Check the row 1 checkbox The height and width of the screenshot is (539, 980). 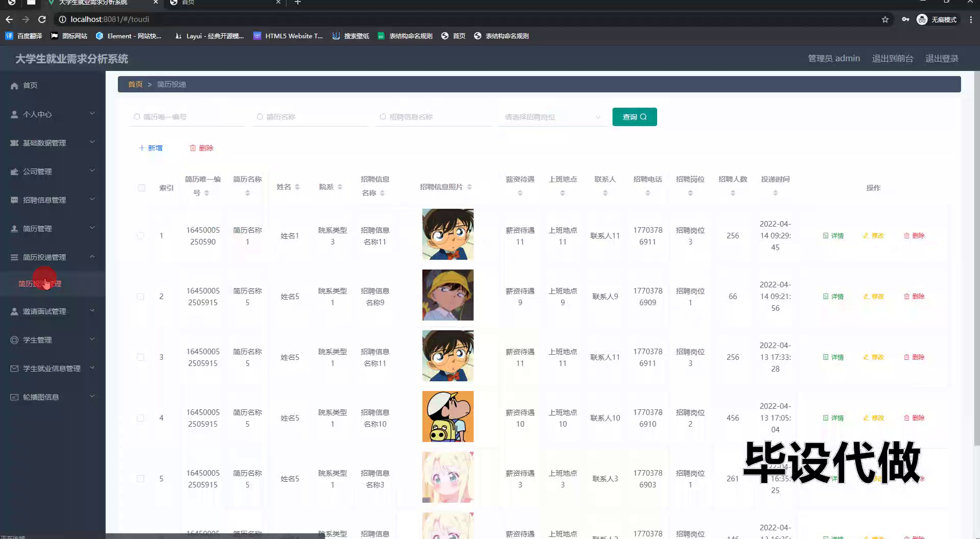140,236
